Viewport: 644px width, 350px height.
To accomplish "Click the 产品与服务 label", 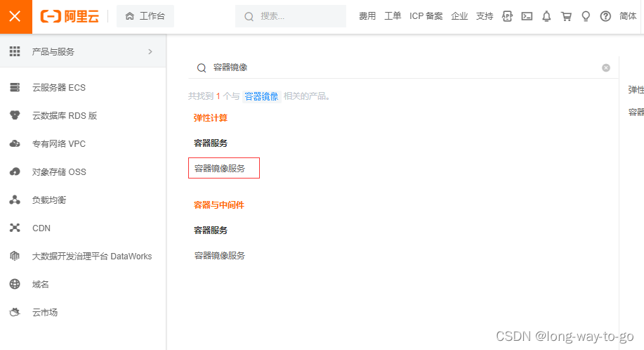I will (x=53, y=52).
